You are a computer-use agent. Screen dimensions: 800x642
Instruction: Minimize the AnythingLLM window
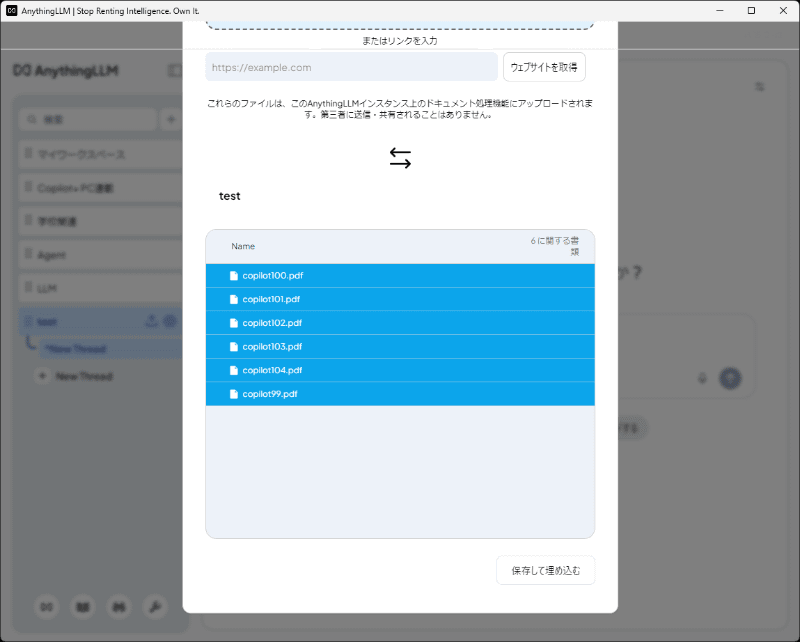(x=720, y=10)
